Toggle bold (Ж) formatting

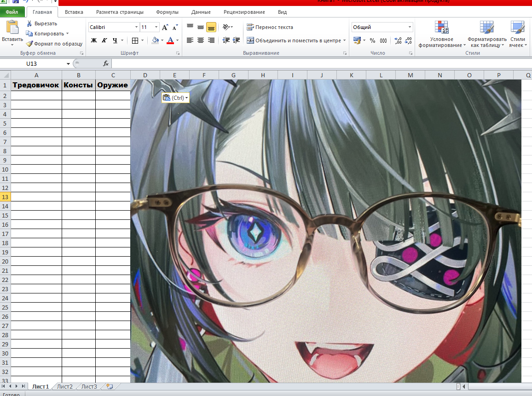(x=94, y=40)
